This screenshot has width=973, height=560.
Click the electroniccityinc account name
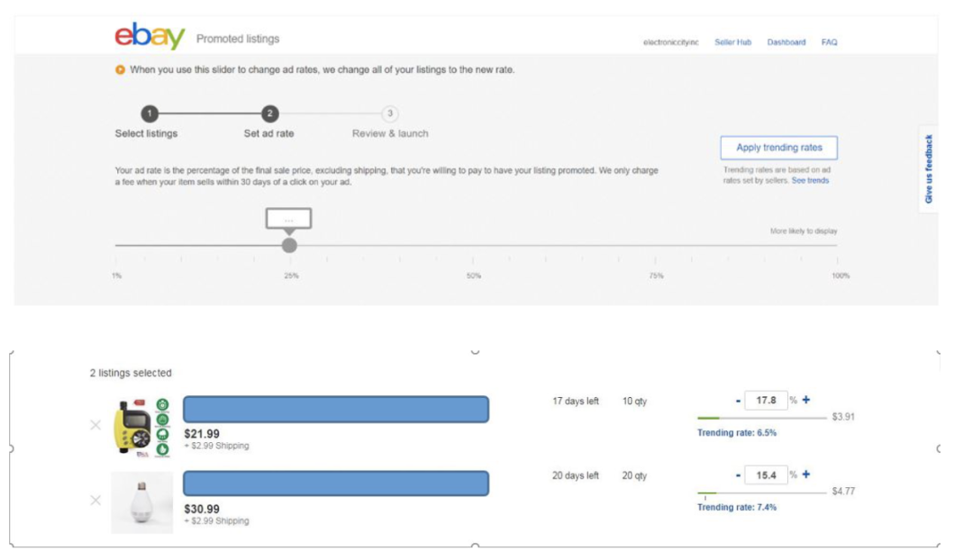pyautogui.click(x=671, y=42)
